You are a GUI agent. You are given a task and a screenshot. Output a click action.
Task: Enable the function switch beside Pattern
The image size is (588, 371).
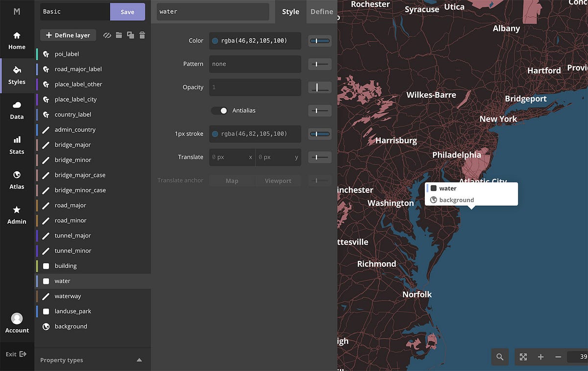click(319, 64)
